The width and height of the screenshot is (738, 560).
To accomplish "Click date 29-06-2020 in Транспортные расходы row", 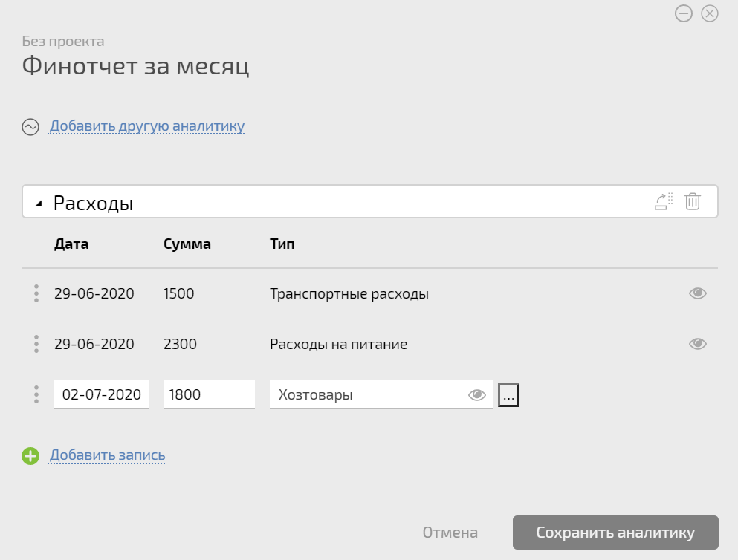I will [94, 293].
